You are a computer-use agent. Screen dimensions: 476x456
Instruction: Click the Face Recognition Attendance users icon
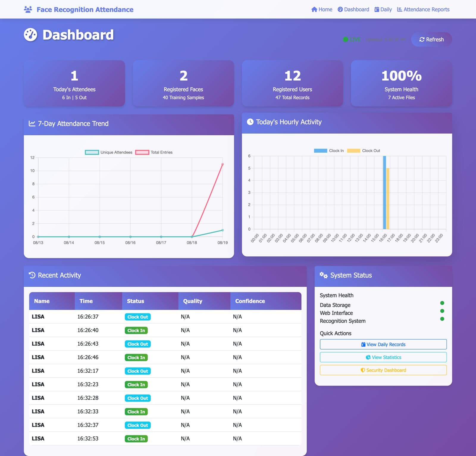28,10
